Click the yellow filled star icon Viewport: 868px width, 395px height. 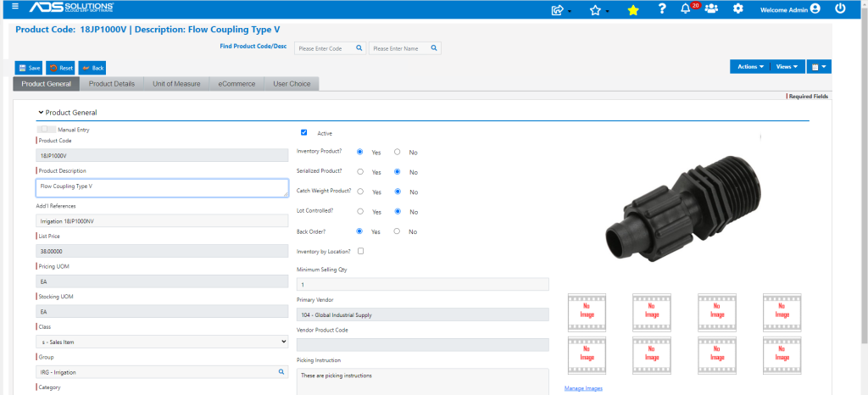[x=633, y=9]
